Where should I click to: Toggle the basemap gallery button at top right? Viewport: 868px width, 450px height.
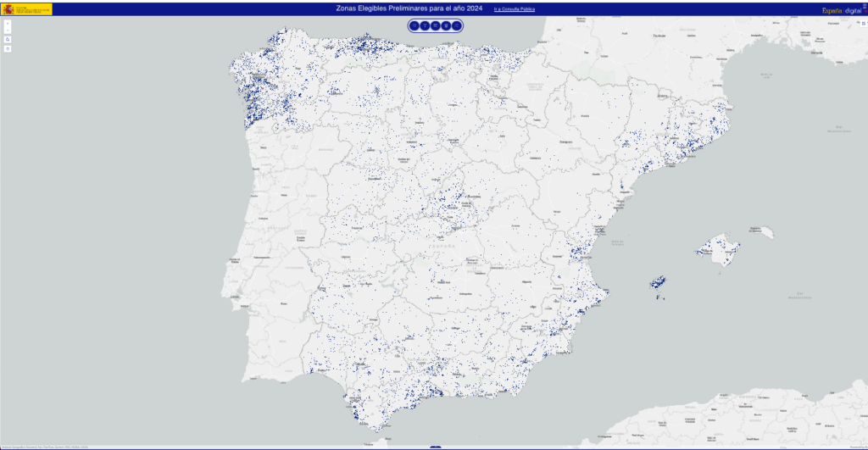point(864,6)
